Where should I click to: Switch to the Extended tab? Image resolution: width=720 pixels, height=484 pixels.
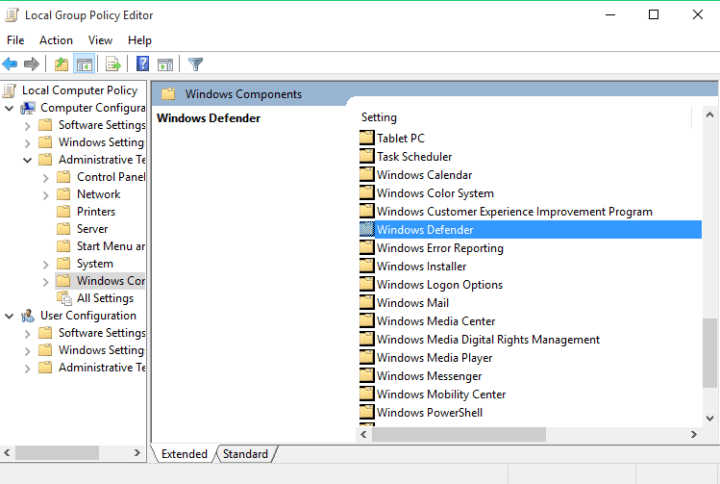184,454
